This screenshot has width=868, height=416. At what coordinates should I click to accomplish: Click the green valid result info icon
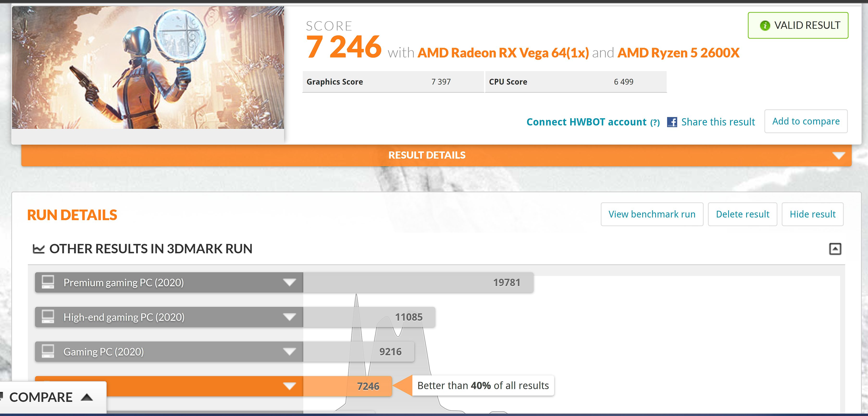click(x=765, y=26)
